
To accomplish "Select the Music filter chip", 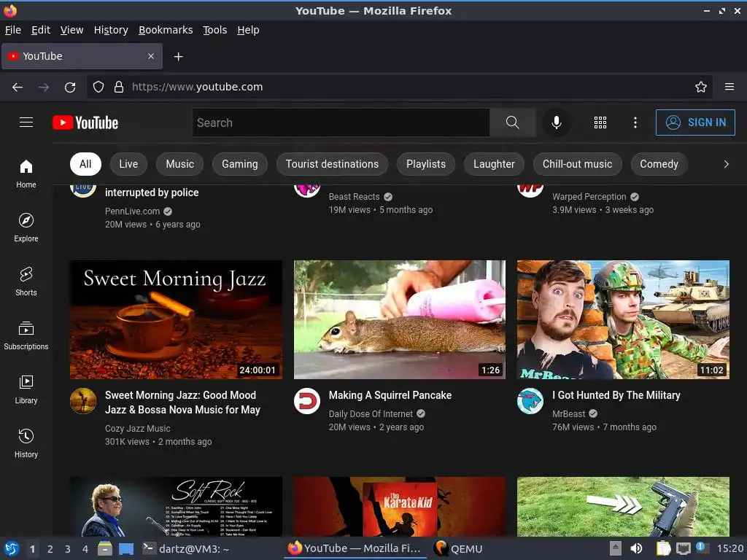I will pos(179,164).
